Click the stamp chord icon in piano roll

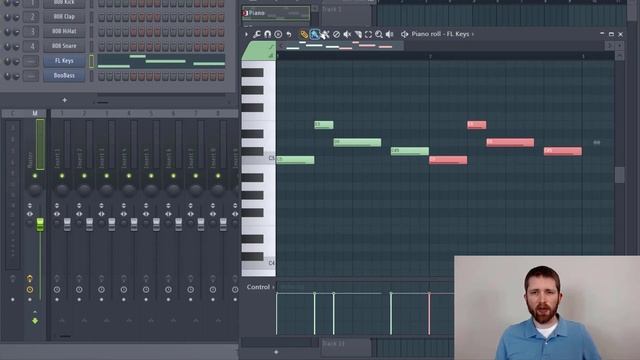(278, 34)
